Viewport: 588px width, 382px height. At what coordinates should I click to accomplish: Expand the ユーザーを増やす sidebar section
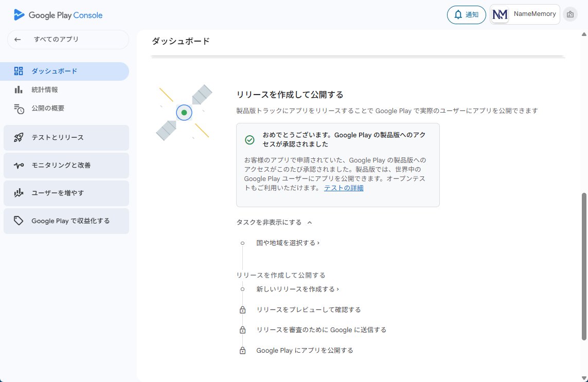(66, 193)
